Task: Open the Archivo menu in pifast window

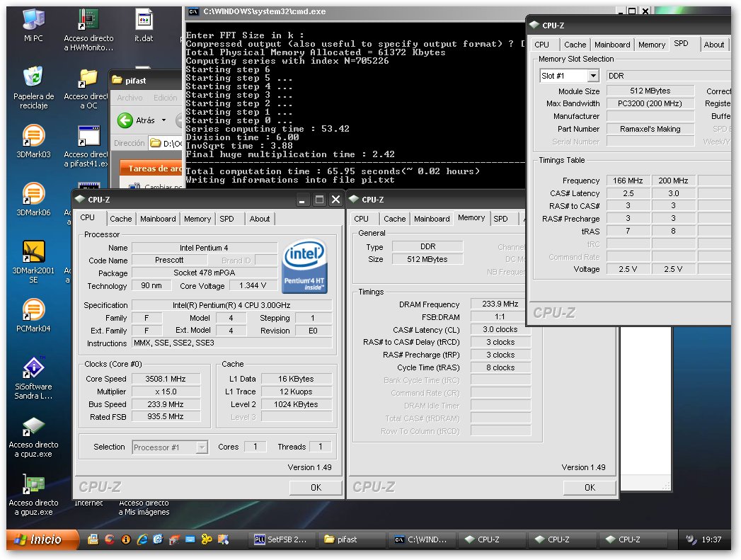Action: click(130, 98)
